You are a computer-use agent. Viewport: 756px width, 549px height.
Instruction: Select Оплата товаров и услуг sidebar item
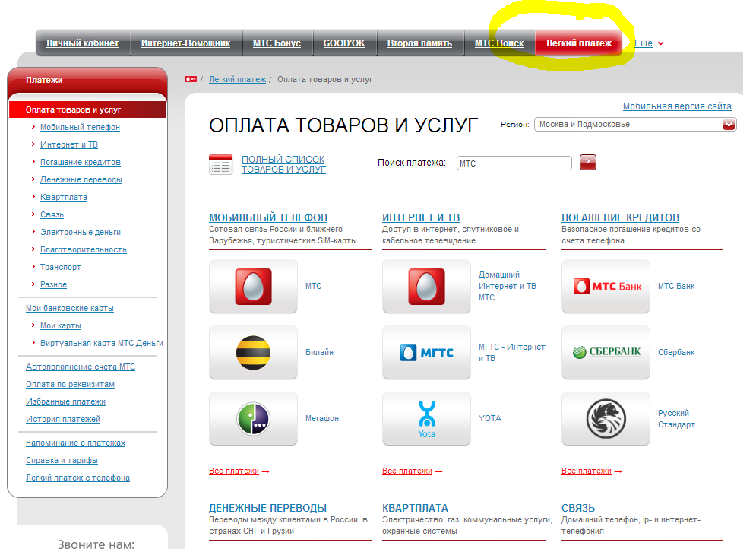[x=87, y=109]
